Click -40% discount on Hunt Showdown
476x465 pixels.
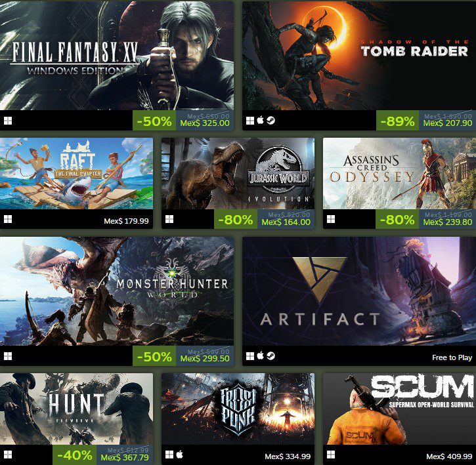(x=74, y=455)
